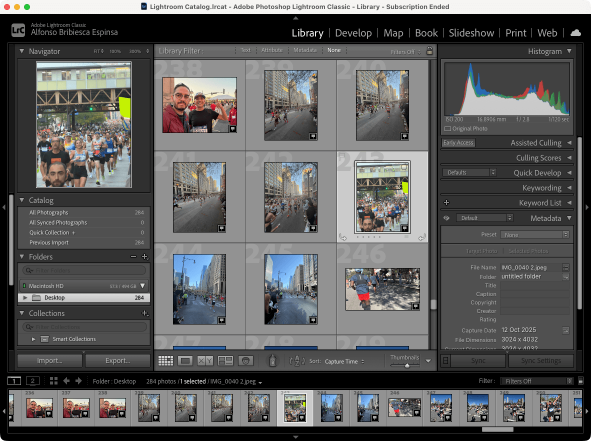Rotate selected photo 243 counter-clockwise
The image size is (591, 441).
343,237
